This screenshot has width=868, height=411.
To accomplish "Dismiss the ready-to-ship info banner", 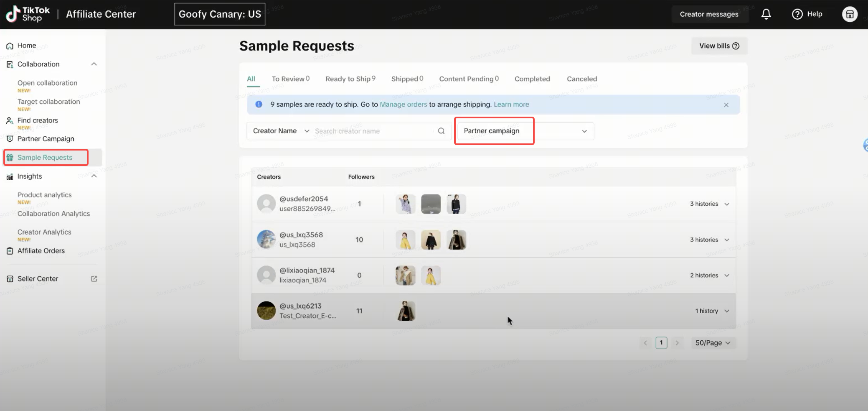I will [726, 105].
